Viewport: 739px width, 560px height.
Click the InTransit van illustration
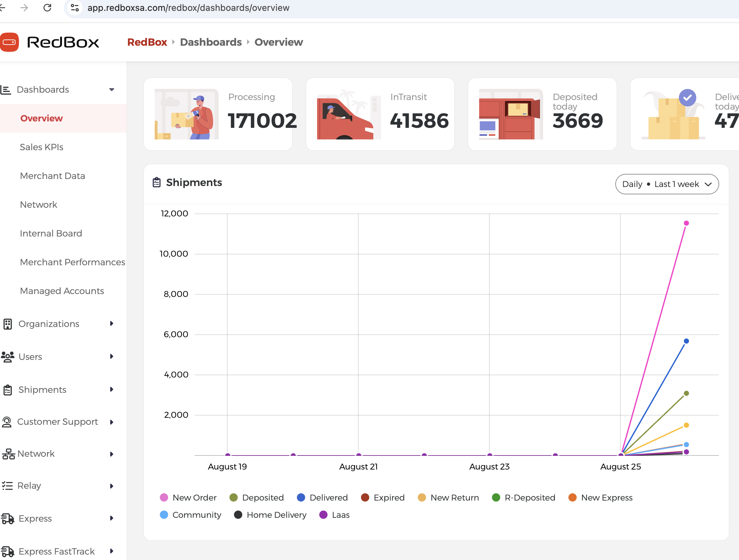pyautogui.click(x=349, y=114)
